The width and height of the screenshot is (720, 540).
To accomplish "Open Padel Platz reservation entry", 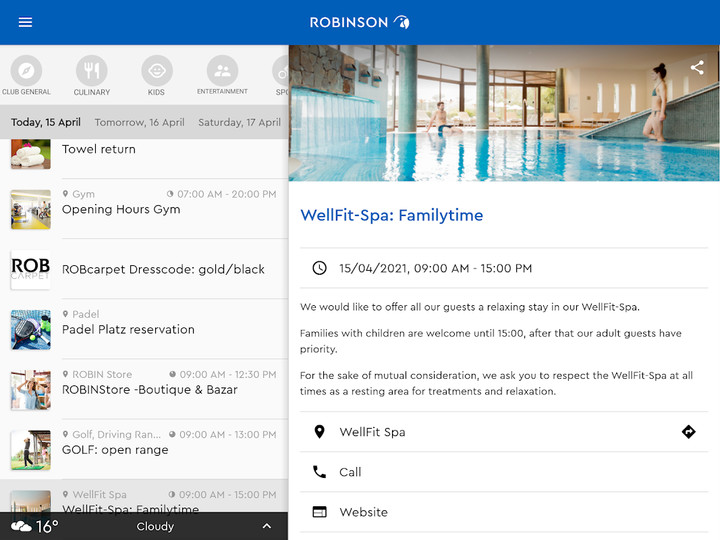I will tap(144, 329).
